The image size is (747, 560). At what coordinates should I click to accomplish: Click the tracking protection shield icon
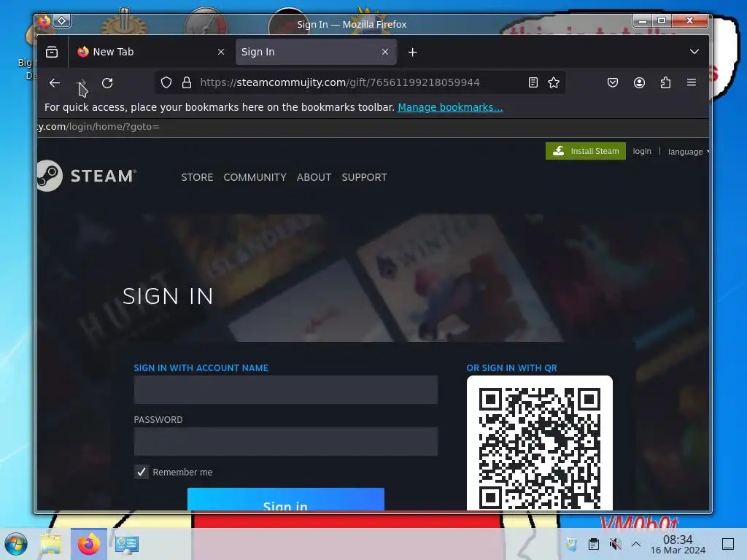click(x=166, y=82)
